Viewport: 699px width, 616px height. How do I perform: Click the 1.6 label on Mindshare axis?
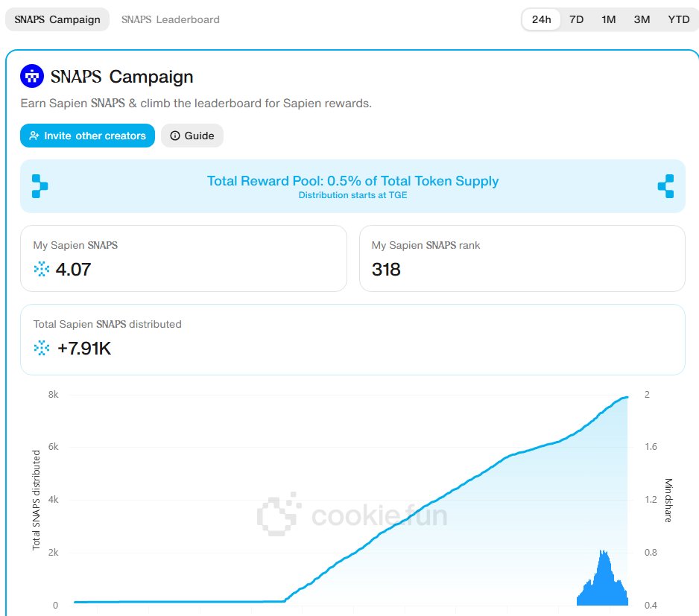pos(651,447)
